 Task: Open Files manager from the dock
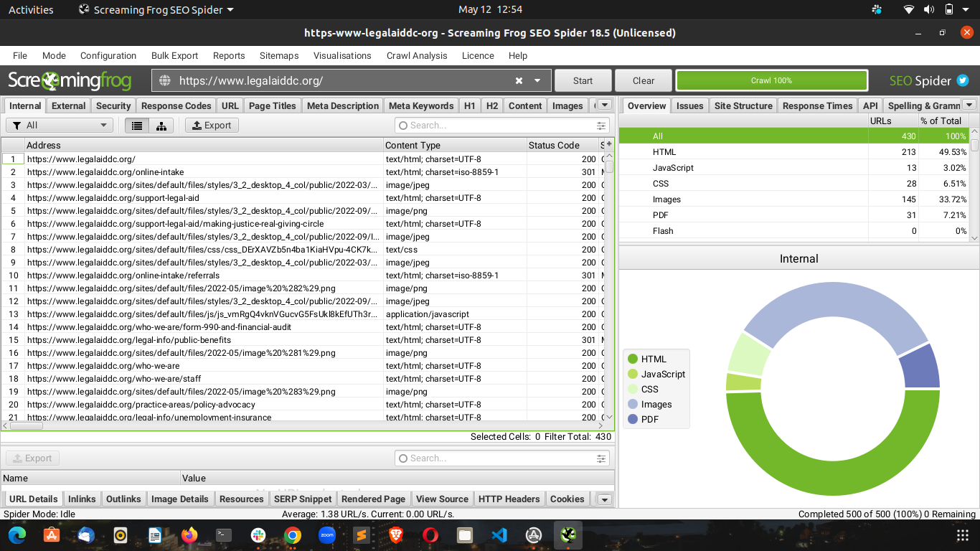point(465,535)
